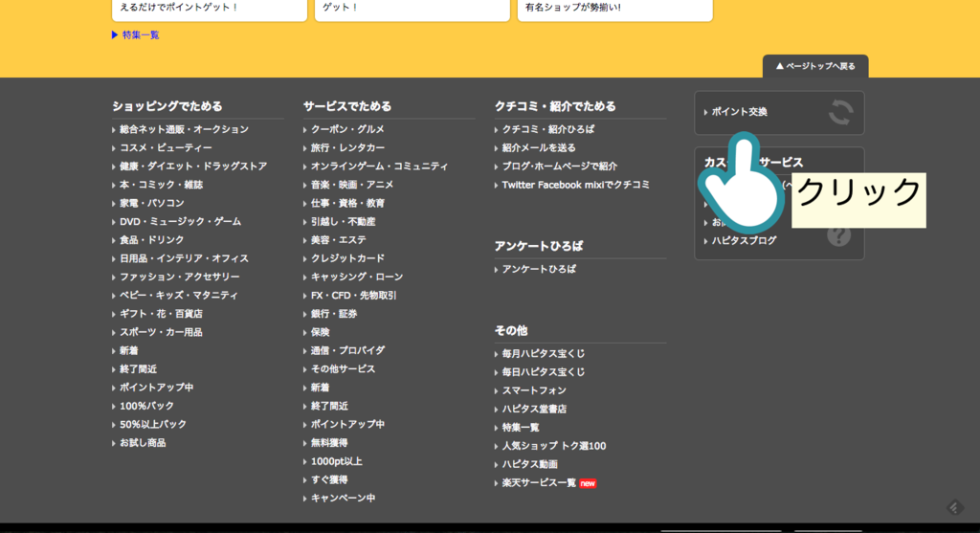Image resolution: width=980 pixels, height=533 pixels.
Task: Go to 引越し・不動産
Action: [x=344, y=221]
